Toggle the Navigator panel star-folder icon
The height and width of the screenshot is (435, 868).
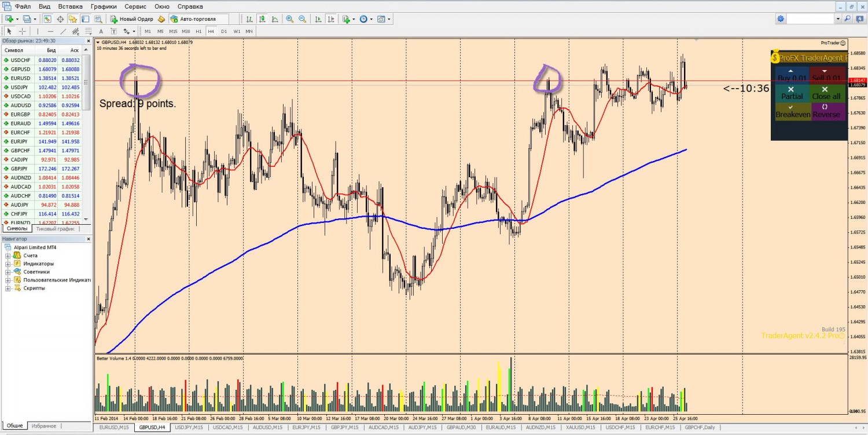[72, 19]
